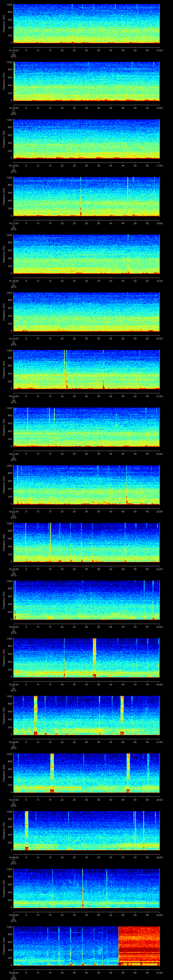Click the yellow burst near 5s in 19:28:00 panel
This screenshot has height=980, width=173.
pyautogui.click(x=27, y=831)
